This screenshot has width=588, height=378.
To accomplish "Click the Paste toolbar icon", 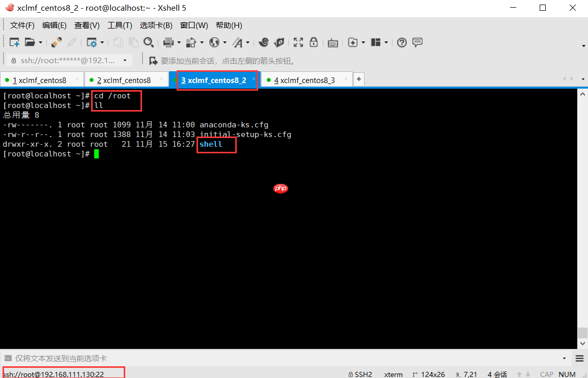I will tap(133, 42).
